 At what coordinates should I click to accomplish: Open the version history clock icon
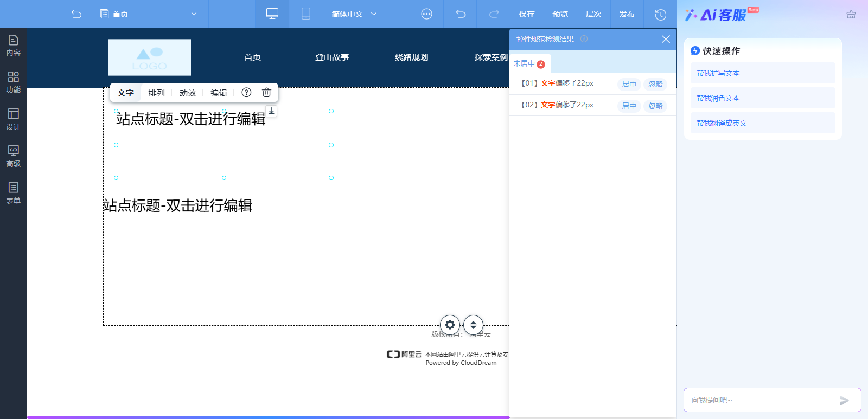tap(660, 15)
